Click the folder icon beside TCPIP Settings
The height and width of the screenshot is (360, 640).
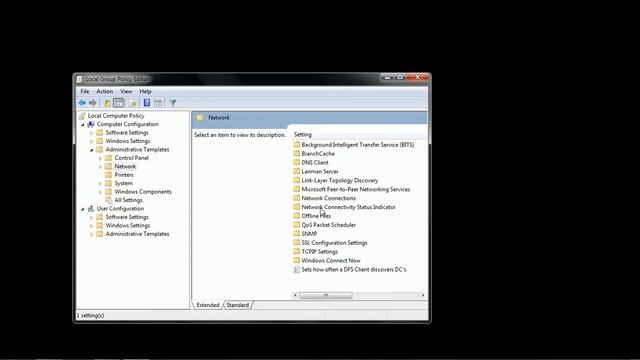(297, 251)
